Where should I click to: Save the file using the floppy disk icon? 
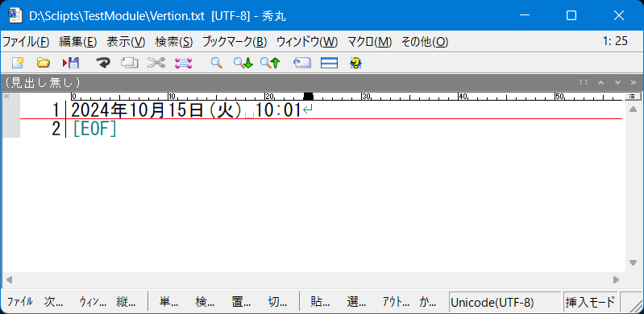[71, 63]
